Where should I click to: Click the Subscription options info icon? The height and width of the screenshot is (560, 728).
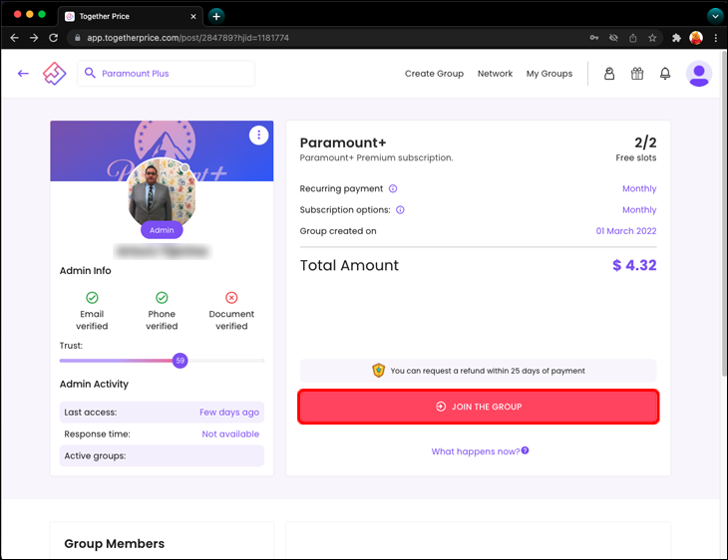[400, 209]
